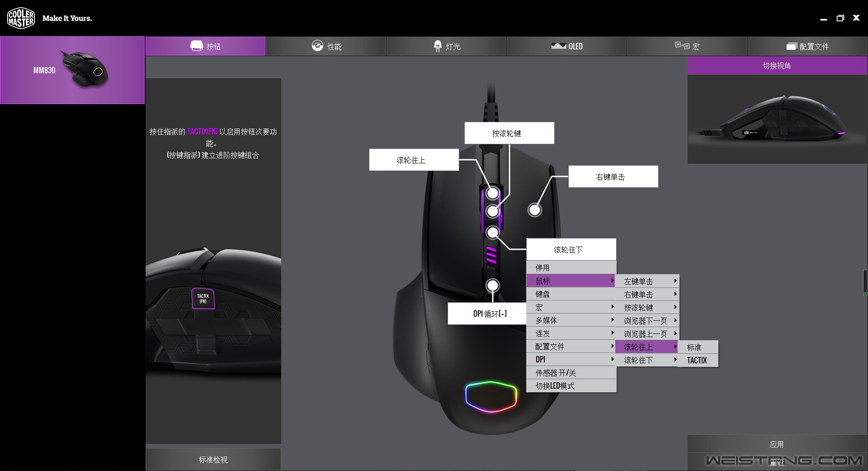Minimize the Cooler Master window
The width and height of the screenshot is (868, 471).
[823, 19]
